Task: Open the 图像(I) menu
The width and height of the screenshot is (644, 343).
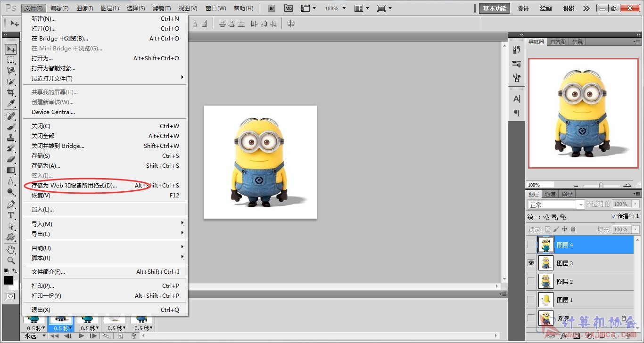Action: coord(85,8)
